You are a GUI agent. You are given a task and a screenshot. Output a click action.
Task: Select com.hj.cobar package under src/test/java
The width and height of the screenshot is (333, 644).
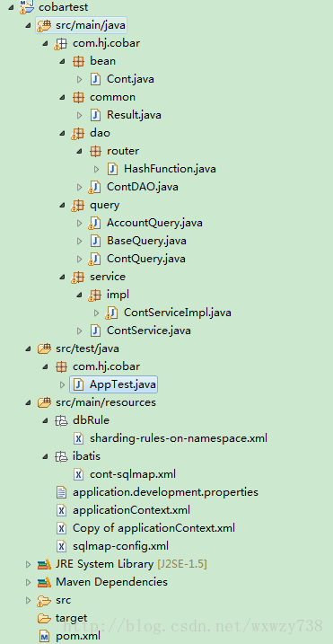tap(106, 366)
